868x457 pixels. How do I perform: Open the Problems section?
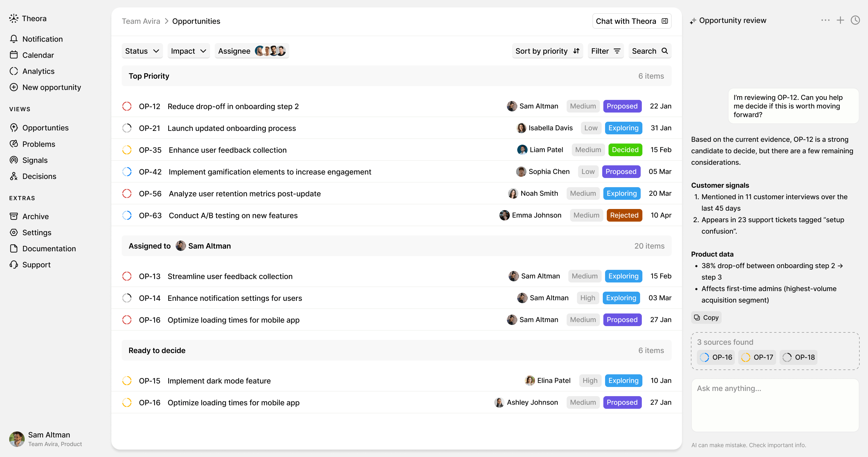39,144
